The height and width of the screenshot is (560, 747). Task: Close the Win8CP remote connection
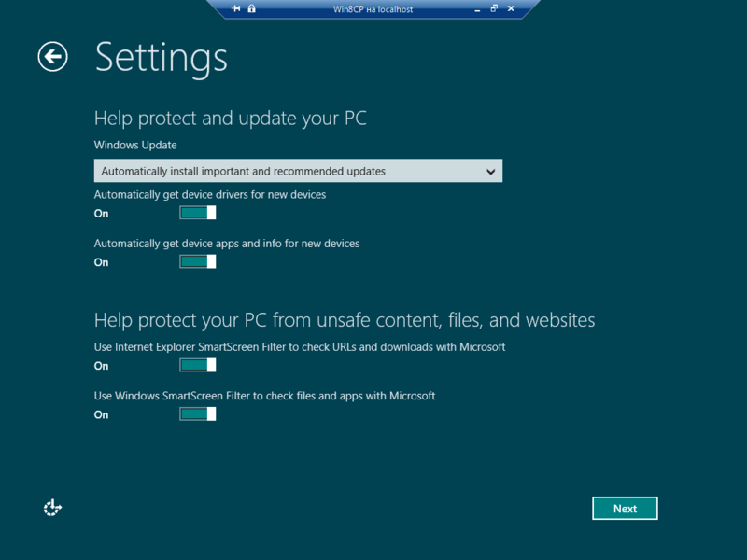510,8
